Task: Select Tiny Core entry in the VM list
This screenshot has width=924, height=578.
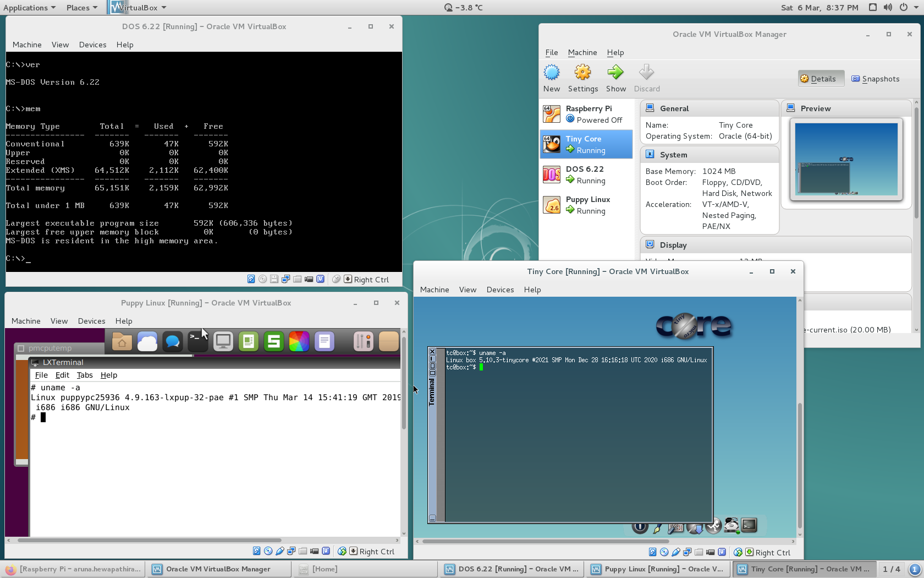Action: pyautogui.click(x=586, y=144)
